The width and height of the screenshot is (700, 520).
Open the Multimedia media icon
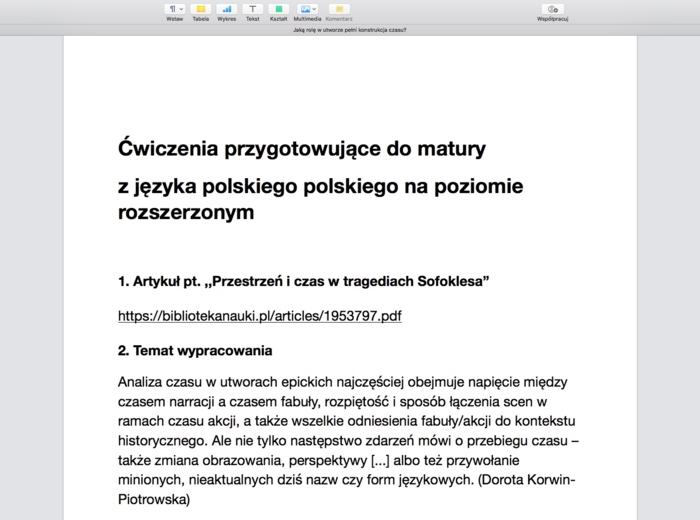[x=307, y=9]
